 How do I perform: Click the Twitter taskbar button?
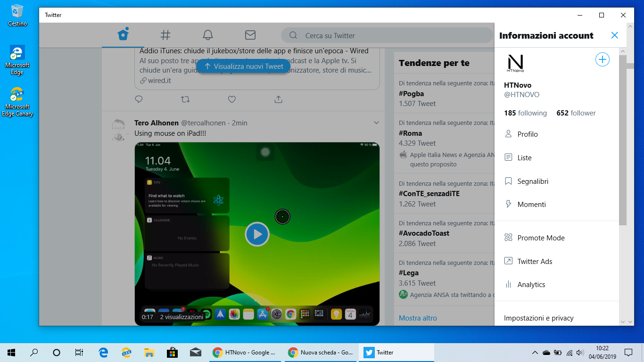(x=396, y=353)
